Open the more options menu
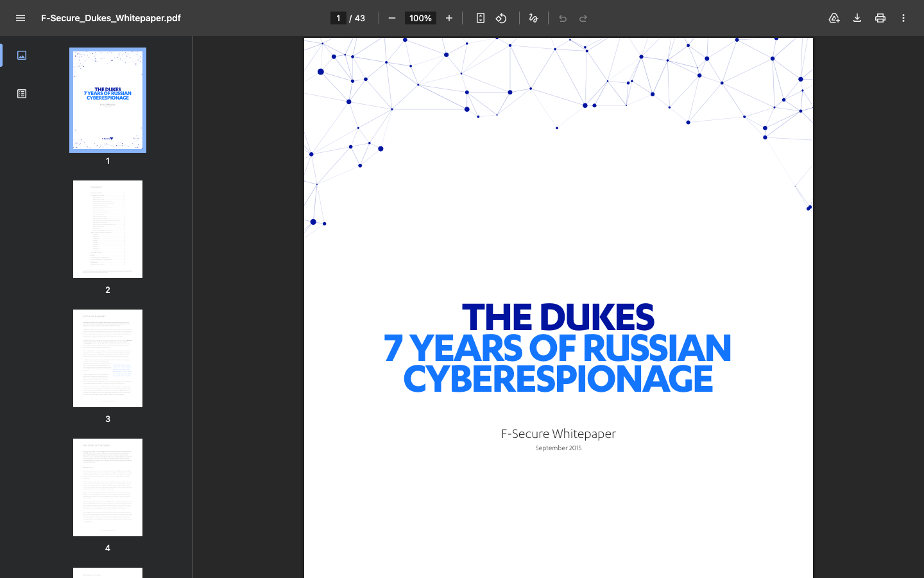Viewport: 924px width, 578px height. [903, 18]
